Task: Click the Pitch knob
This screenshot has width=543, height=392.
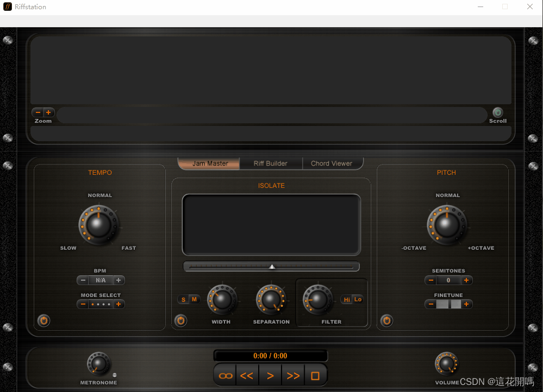Action: [447, 225]
